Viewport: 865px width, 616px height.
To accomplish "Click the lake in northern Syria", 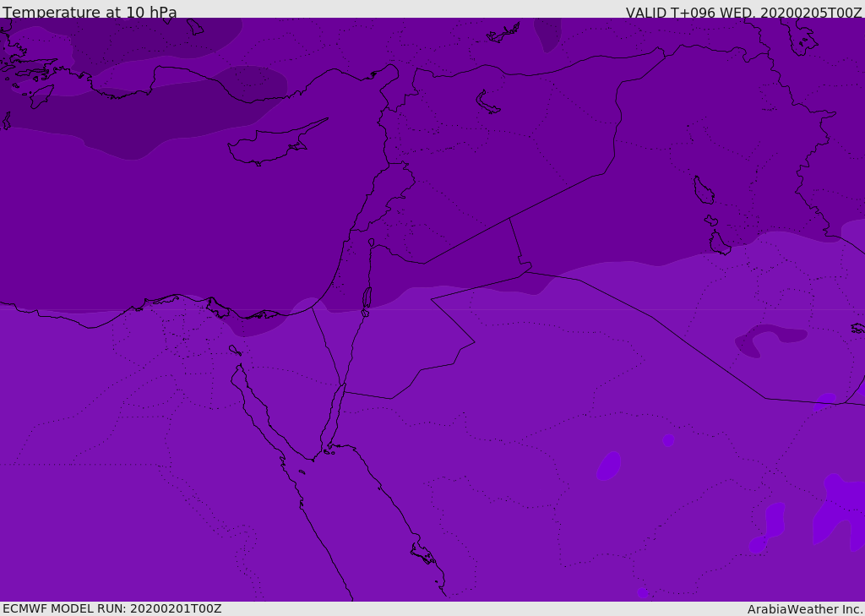I will 487,102.
